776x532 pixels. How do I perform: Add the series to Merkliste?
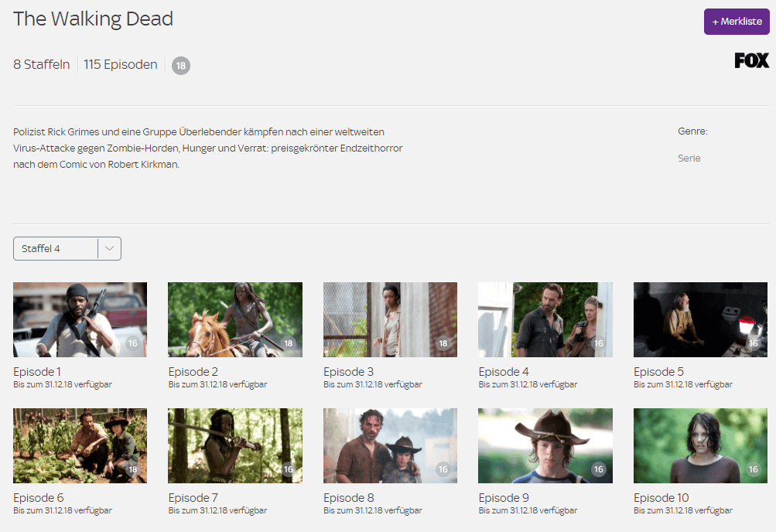tap(737, 21)
